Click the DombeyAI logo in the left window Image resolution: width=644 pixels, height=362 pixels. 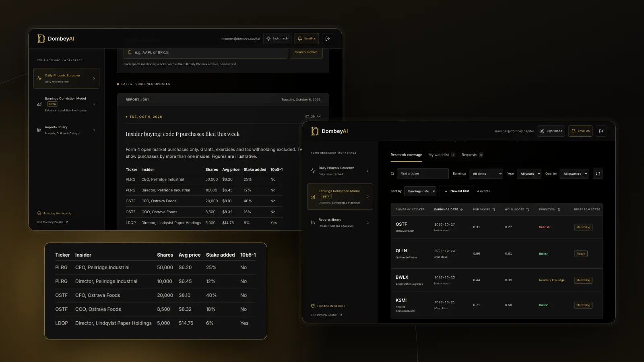[x=56, y=39]
